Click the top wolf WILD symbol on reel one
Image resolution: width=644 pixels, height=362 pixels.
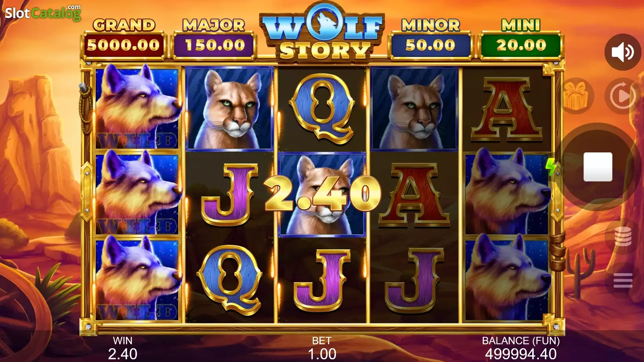137,108
